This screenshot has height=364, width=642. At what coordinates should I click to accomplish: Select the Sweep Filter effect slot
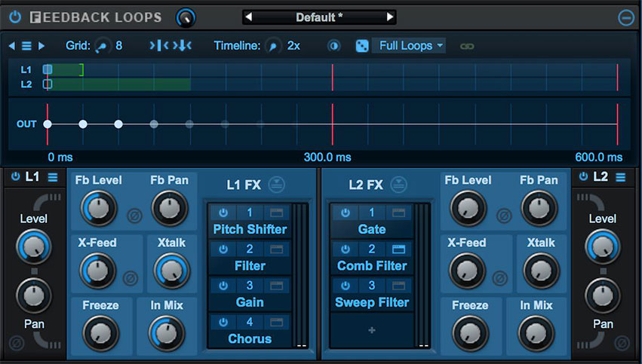tap(372, 302)
